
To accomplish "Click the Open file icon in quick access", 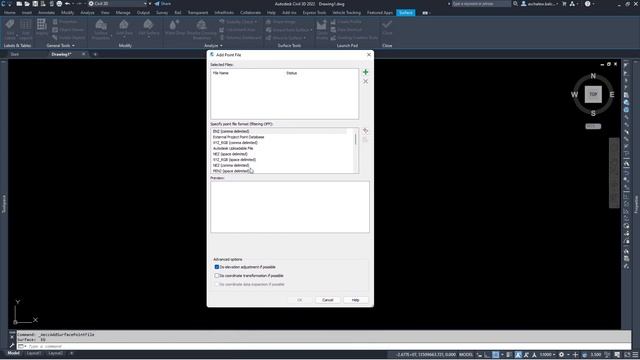I will pos(27,4).
